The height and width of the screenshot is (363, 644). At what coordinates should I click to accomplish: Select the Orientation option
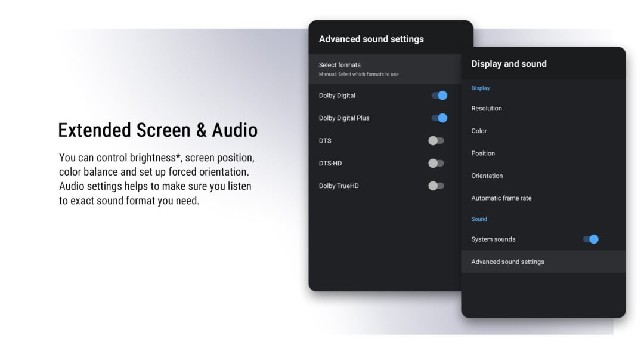pyautogui.click(x=486, y=176)
